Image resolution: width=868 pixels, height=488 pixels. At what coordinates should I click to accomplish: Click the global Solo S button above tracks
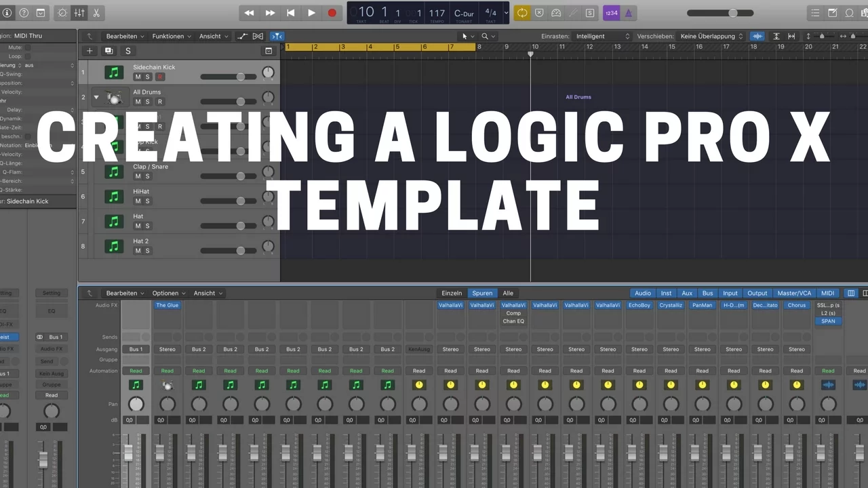[x=127, y=51]
